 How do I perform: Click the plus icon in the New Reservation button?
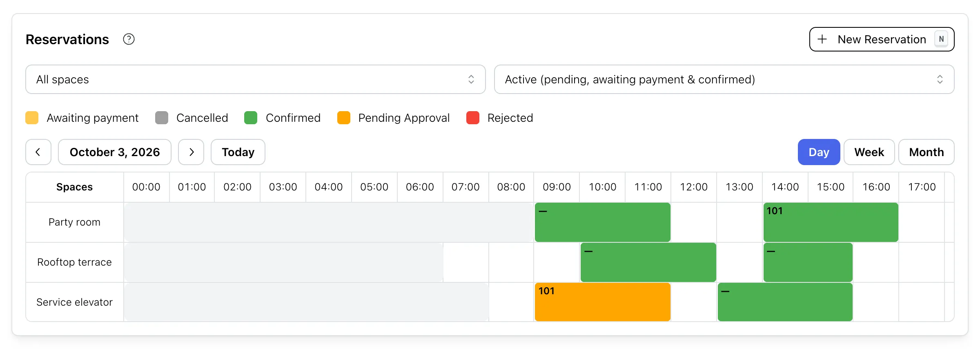click(x=822, y=39)
